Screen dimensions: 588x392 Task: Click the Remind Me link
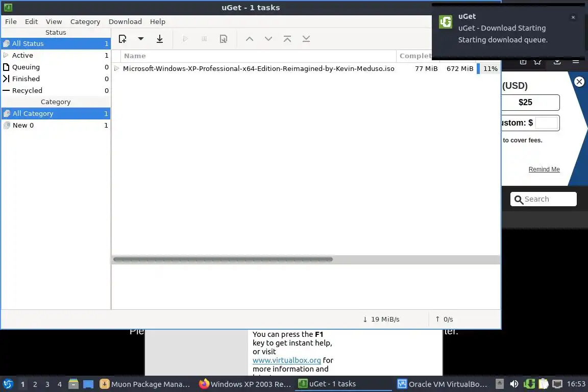[544, 169]
